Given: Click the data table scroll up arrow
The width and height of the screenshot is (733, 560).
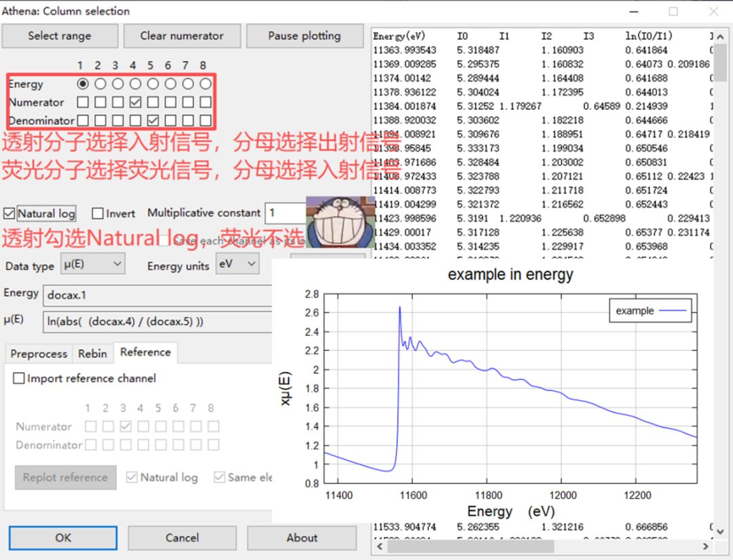Looking at the screenshot, I should 720,37.
